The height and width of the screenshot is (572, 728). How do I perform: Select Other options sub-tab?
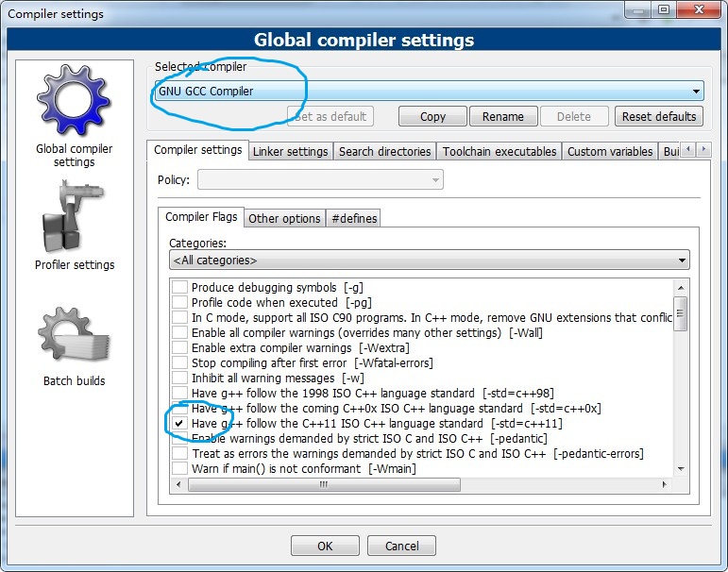[284, 218]
